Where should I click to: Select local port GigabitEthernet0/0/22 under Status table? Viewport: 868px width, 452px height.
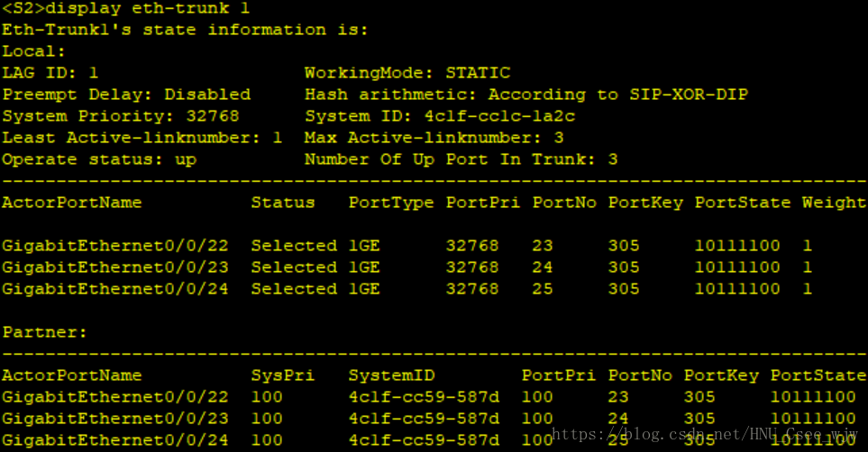coord(114,246)
